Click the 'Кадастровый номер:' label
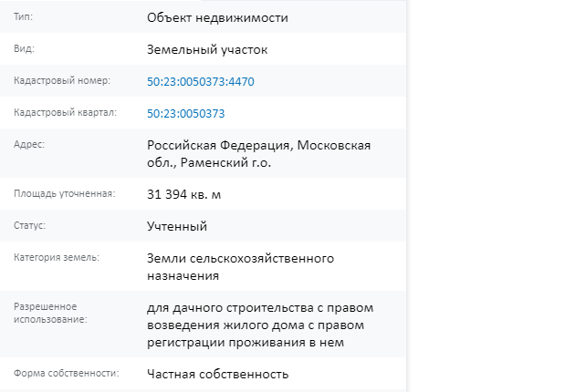 [62, 80]
